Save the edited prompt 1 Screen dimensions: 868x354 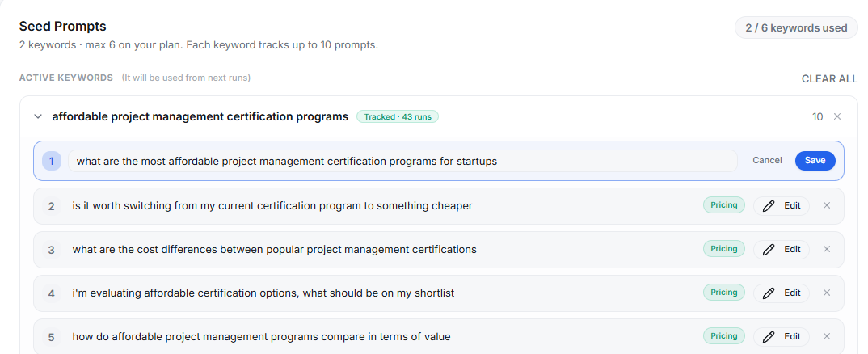(x=815, y=160)
